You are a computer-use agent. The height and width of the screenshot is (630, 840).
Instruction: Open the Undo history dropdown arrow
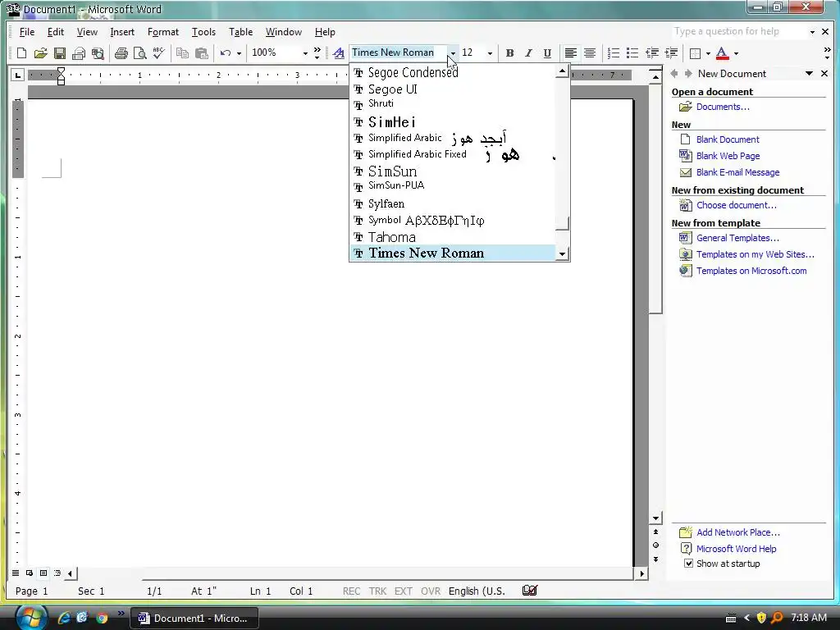239,53
